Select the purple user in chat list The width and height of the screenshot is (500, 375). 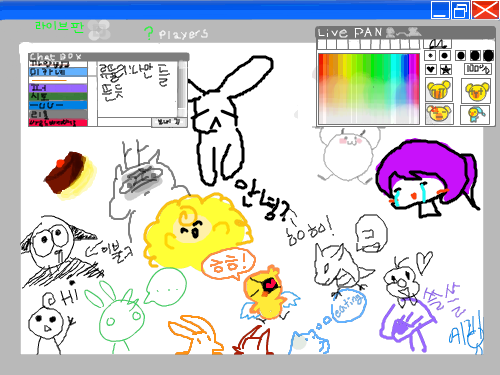pyautogui.click(x=58, y=88)
